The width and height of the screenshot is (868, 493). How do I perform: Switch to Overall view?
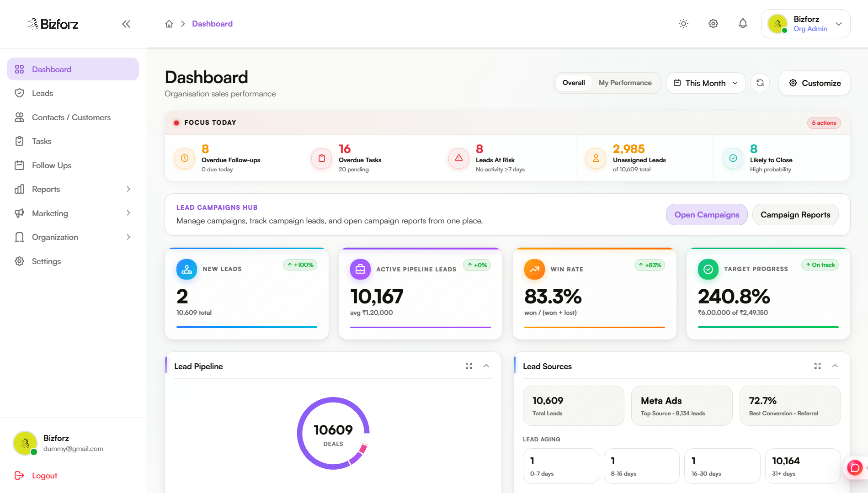(x=574, y=83)
